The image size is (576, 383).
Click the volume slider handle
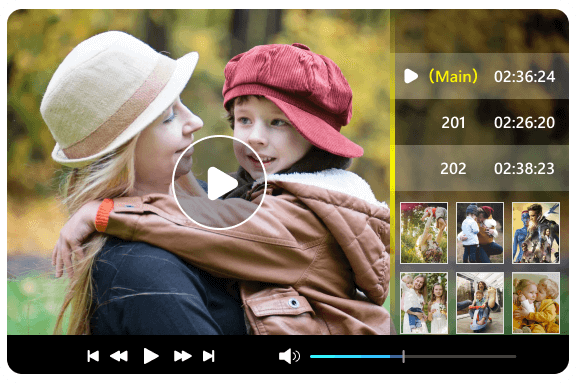[403, 356]
